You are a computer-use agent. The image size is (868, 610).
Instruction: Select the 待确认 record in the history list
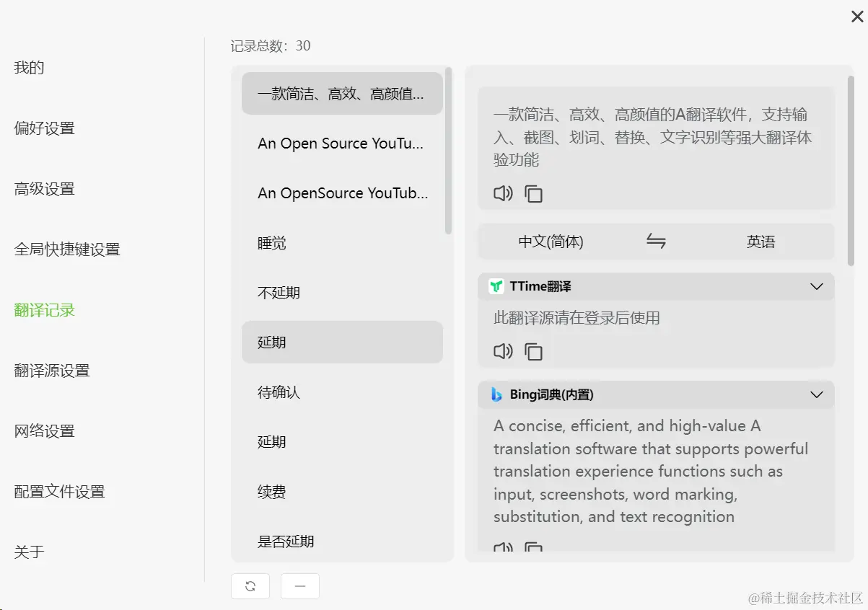[x=342, y=392]
